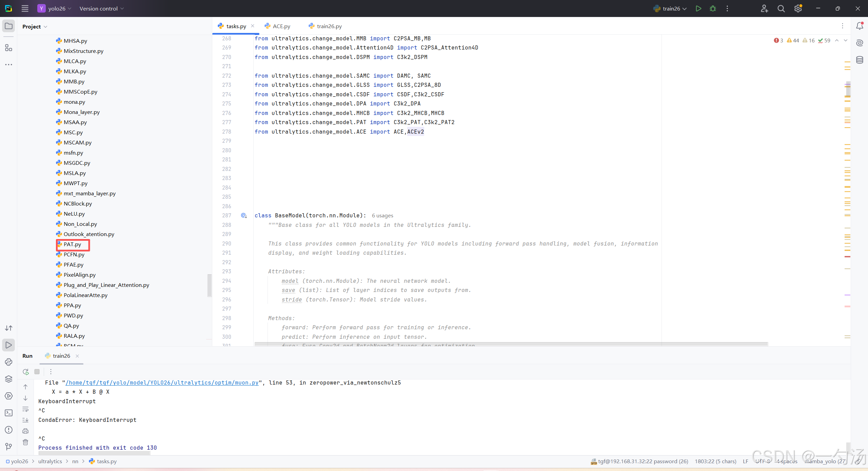Switch to the train26.py editor tab

click(329, 26)
